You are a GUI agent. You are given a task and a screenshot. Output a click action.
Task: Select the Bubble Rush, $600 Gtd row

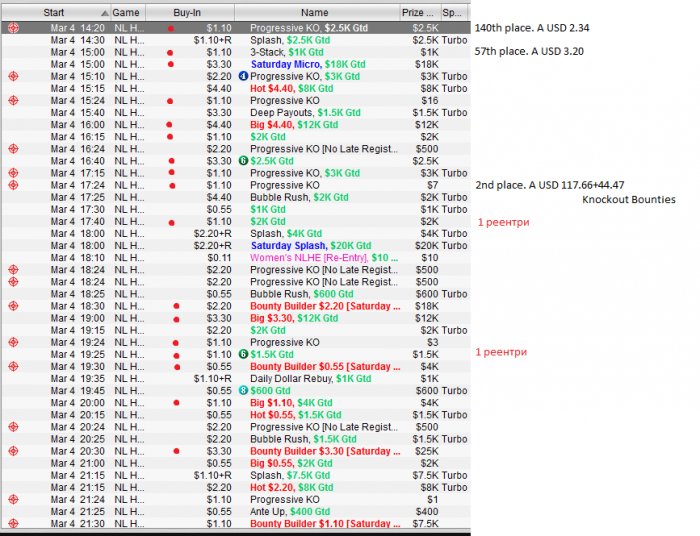click(236, 294)
